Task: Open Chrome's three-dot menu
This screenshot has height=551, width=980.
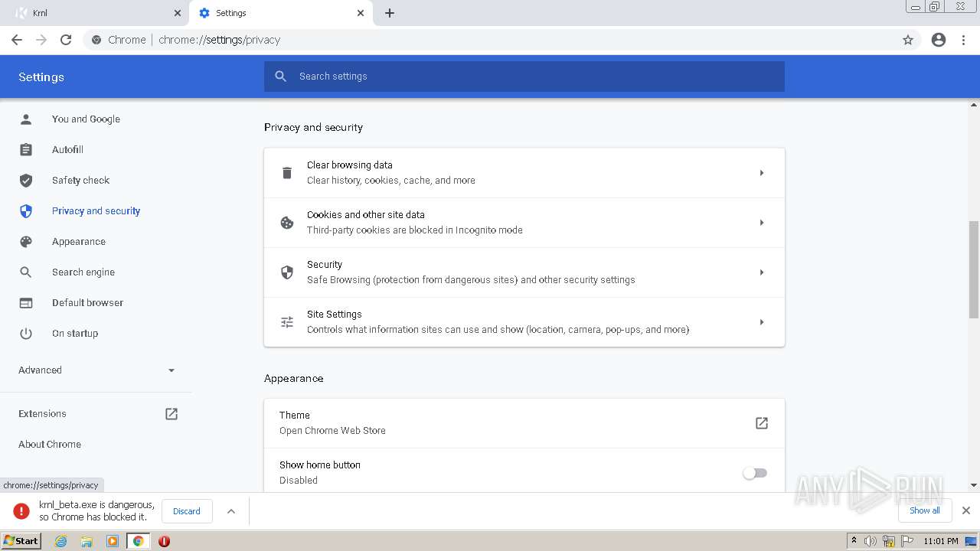Action: click(964, 40)
